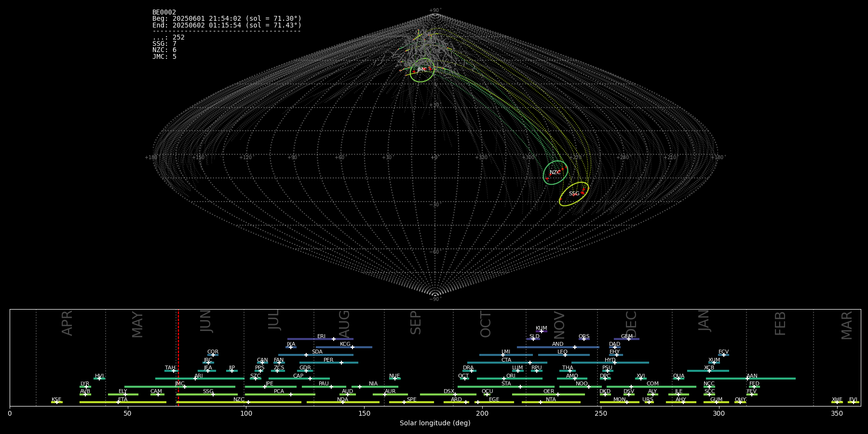Click the DEC month label
The height and width of the screenshot is (434, 868).
(x=631, y=324)
